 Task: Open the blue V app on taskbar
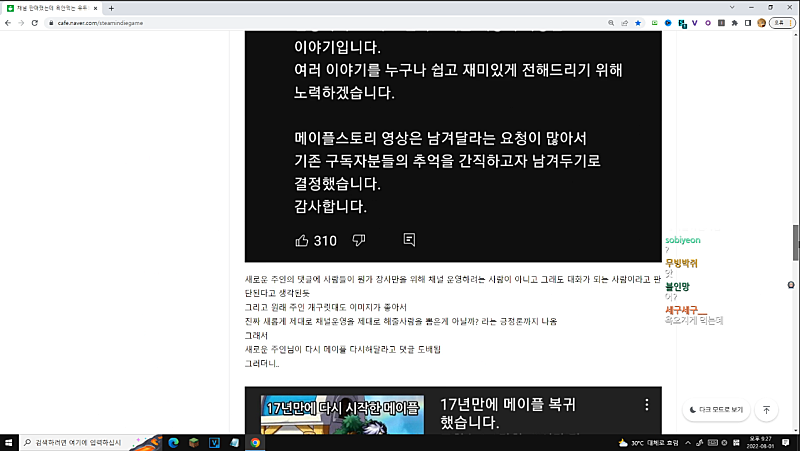coord(214,442)
